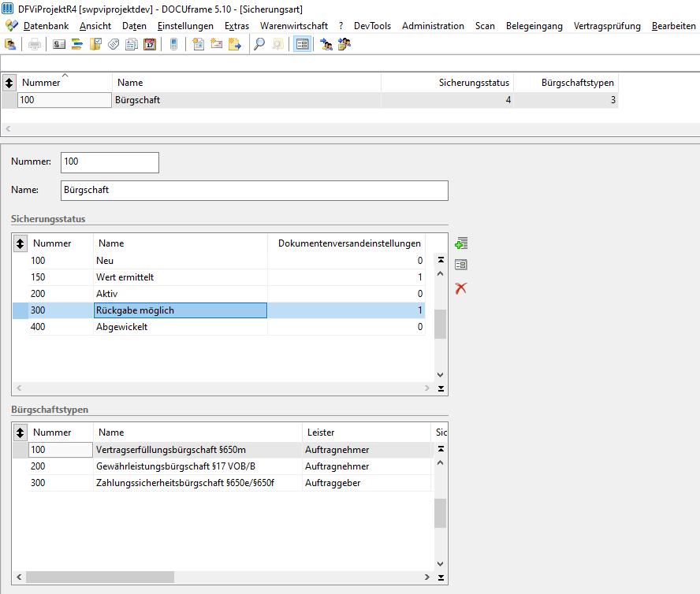Click the Bürgschaftstypen column header in top table
The width and height of the screenshot is (700, 594).
566,83
